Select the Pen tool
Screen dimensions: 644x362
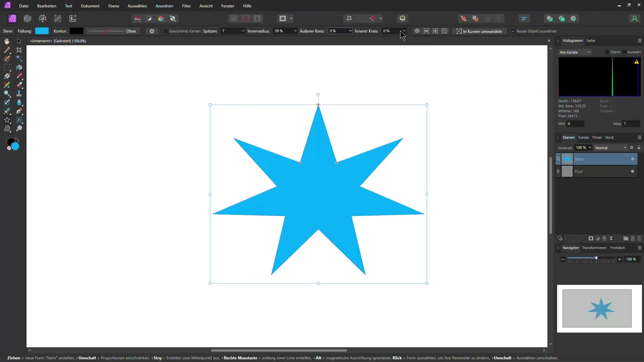pyautogui.click(x=19, y=111)
